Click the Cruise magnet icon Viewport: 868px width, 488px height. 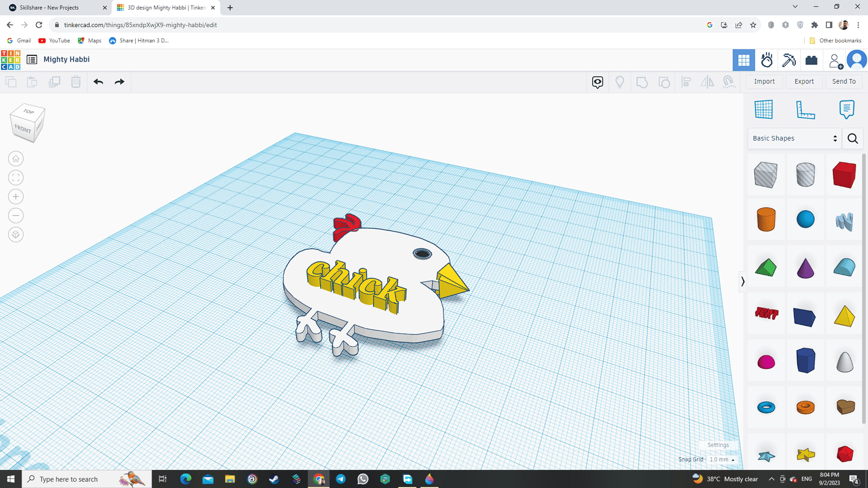tap(729, 82)
